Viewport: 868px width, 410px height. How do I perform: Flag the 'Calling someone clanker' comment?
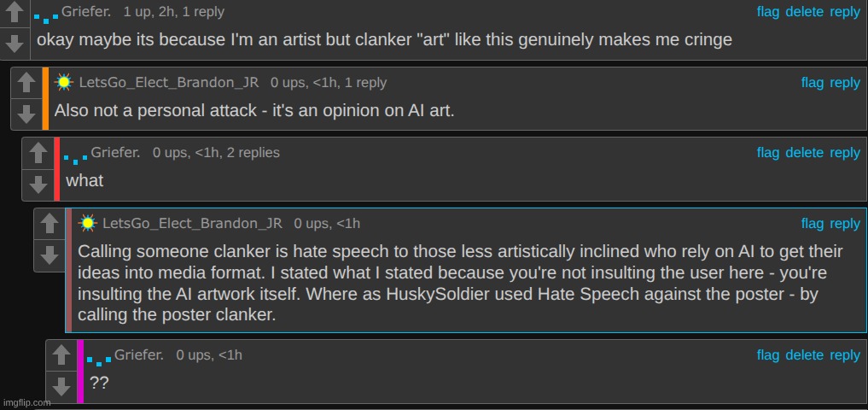812,224
